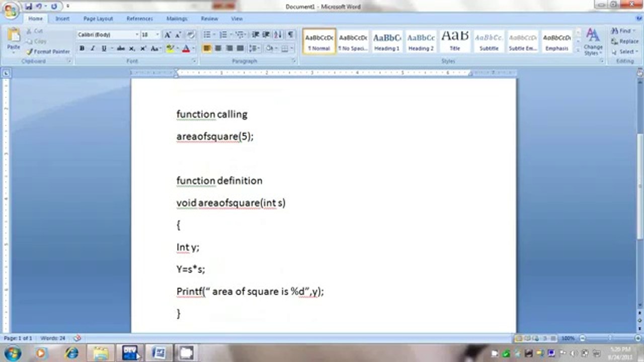The height and width of the screenshot is (362, 644).
Task: Copy the selected text
Action: (x=36, y=41)
